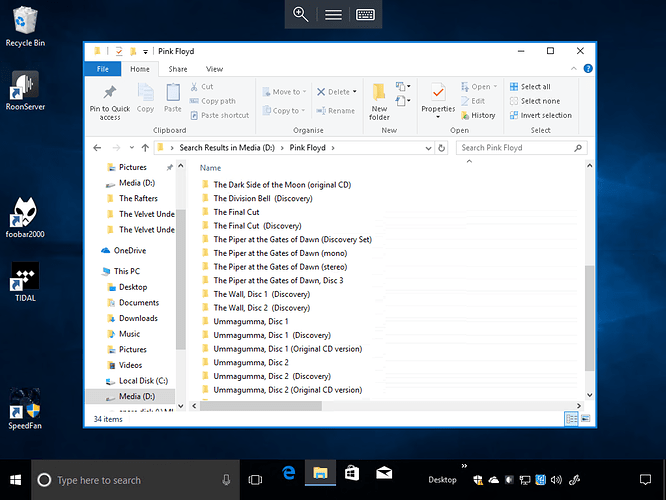Switch to the Share ribbon tab

[178, 69]
